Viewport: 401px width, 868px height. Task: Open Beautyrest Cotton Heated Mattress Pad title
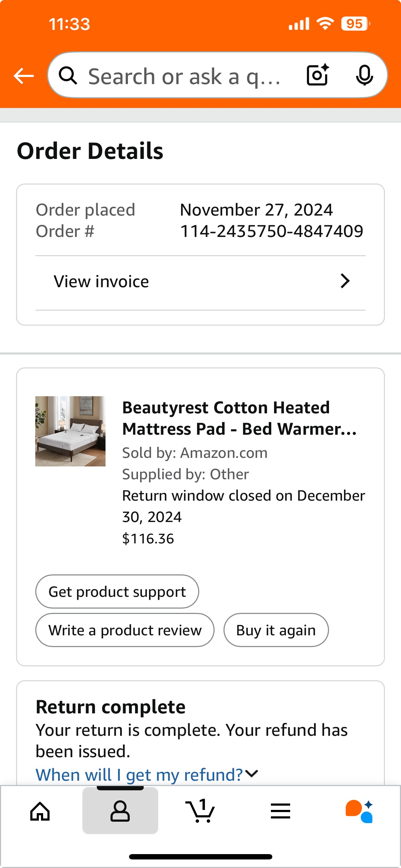tap(240, 418)
